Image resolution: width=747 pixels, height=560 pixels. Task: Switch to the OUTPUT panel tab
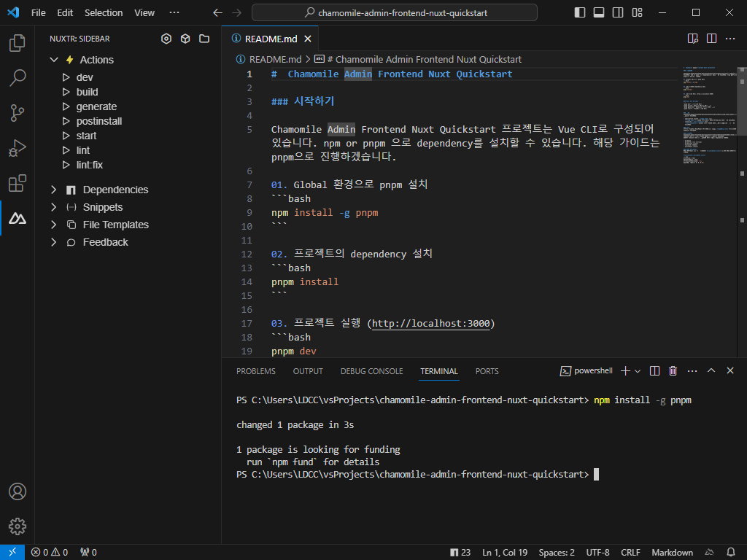point(308,371)
